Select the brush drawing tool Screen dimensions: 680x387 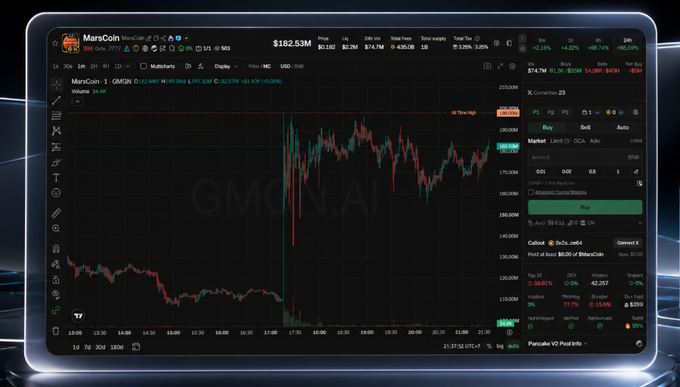pyautogui.click(x=56, y=162)
